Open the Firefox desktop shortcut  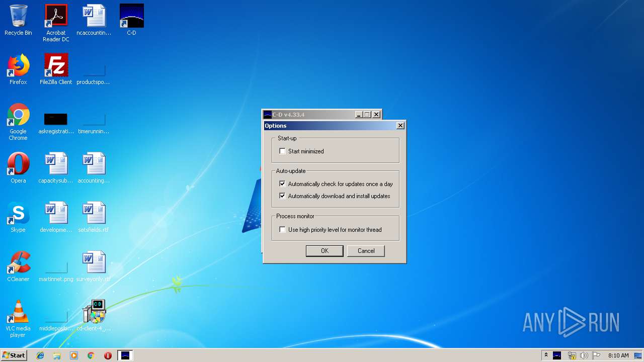(x=18, y=69)
